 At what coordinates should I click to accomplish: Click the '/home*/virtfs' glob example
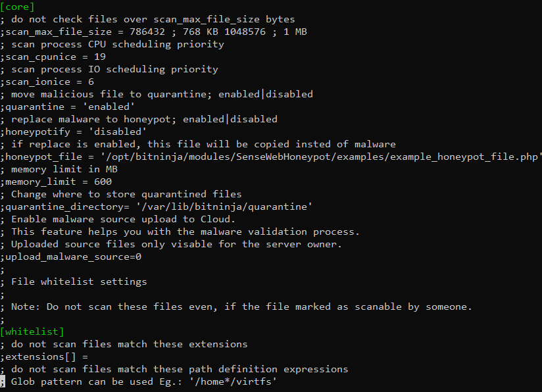pyautogui.click(x=233, y=381)
